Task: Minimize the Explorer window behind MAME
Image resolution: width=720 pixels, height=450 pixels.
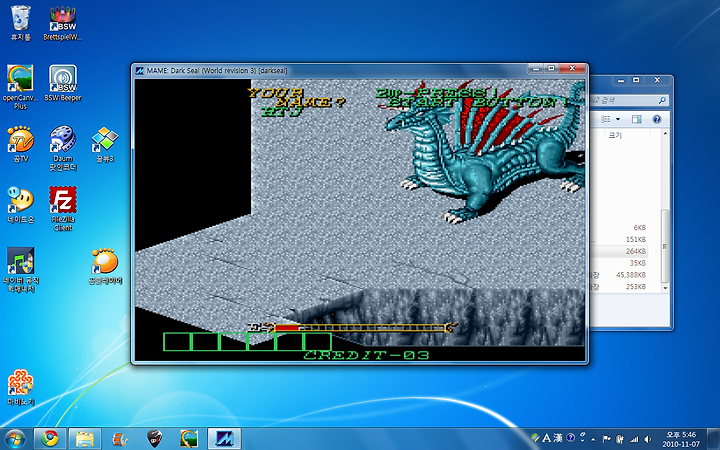Action: point(621,80)
